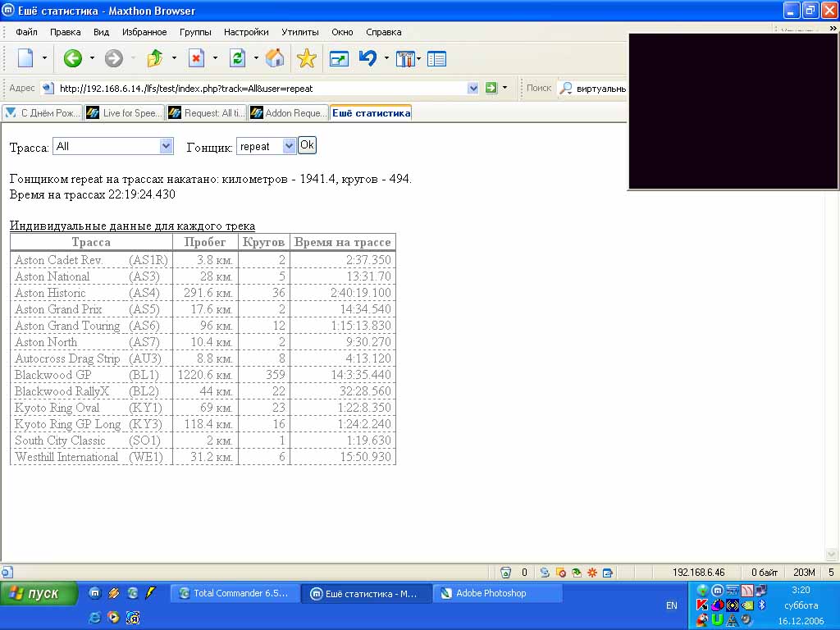840x630 pixels.
Task: Open Back history dropdown arrow
Action: tap(92, 58)
